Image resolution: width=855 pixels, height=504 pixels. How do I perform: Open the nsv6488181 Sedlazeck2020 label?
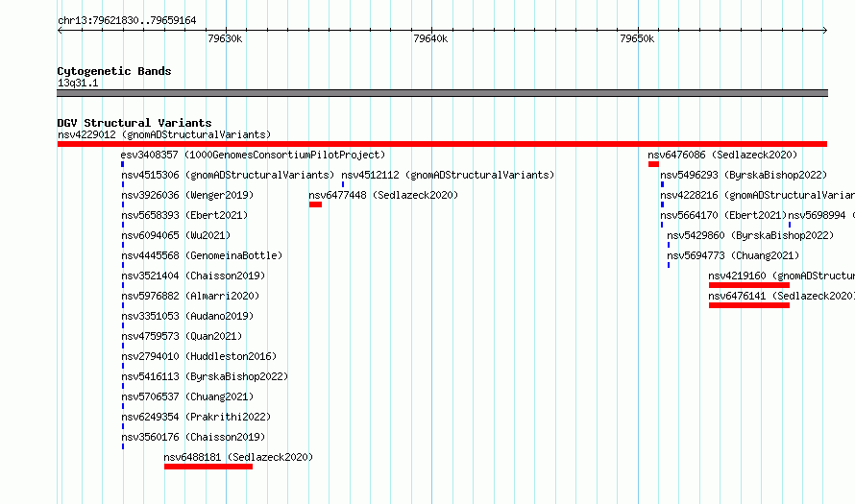pyautogui.click(x=239, y=457)
